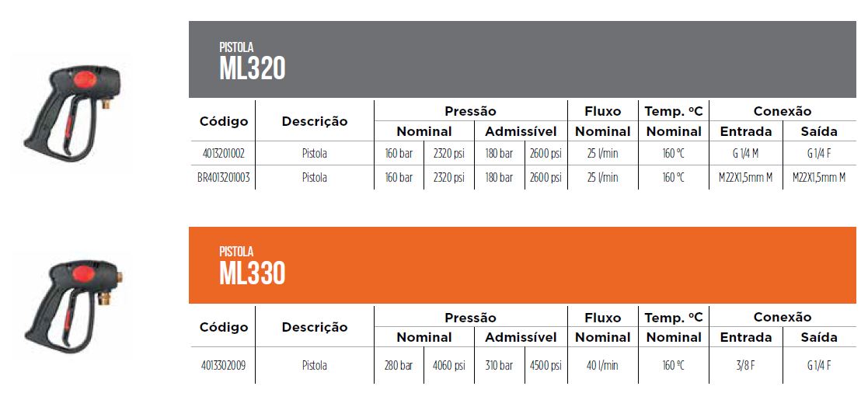Click the Conexão header in ML330 table
This screenshot has width=868, height=400.
click(x=782, y=318)
